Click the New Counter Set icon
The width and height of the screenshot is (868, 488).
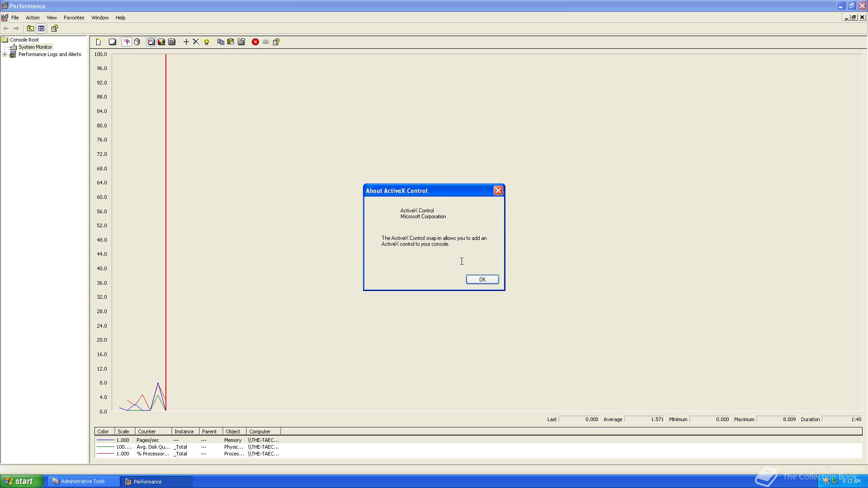point(98,42)
